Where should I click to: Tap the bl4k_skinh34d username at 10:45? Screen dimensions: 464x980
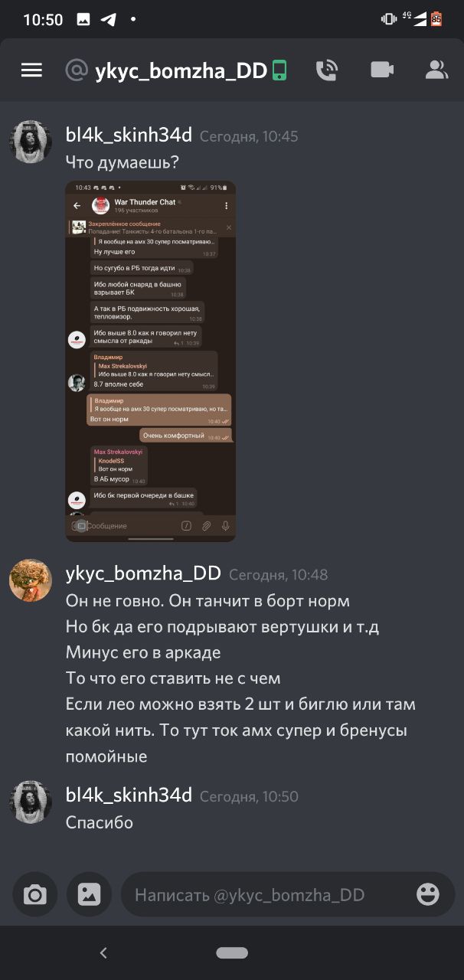pyautogui.click(x=129, y=136)
